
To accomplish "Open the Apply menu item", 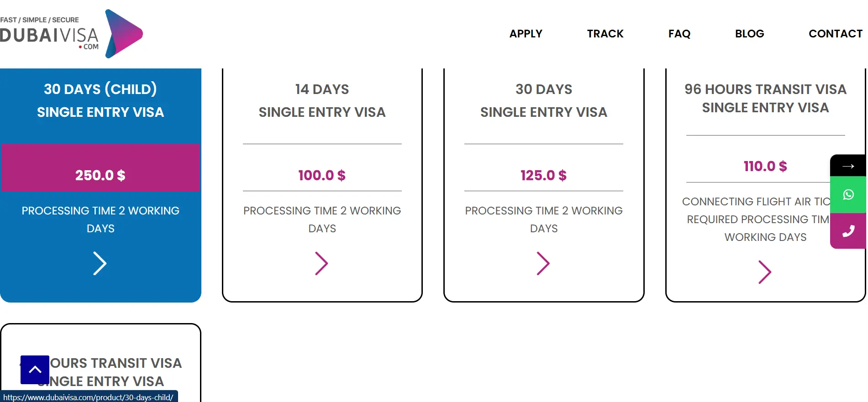I will (x=526, y=34).
